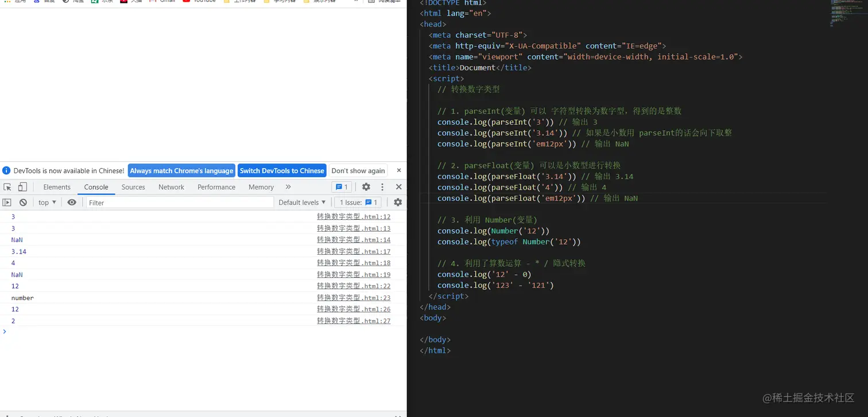Screen dimensions: 868x417
Task: Switch to the Performance tab
Action: point(216,187)
